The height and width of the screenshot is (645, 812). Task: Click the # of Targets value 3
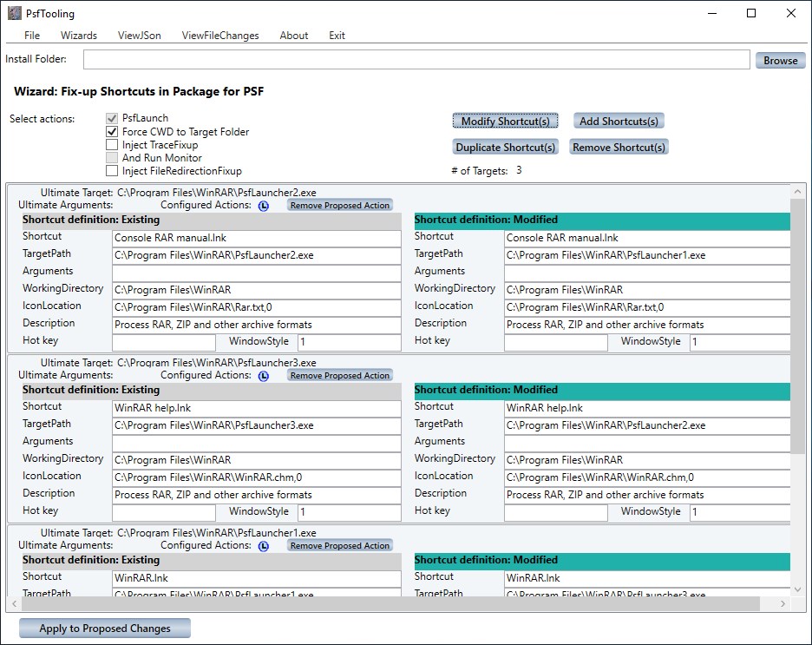(x=519, y=170)
